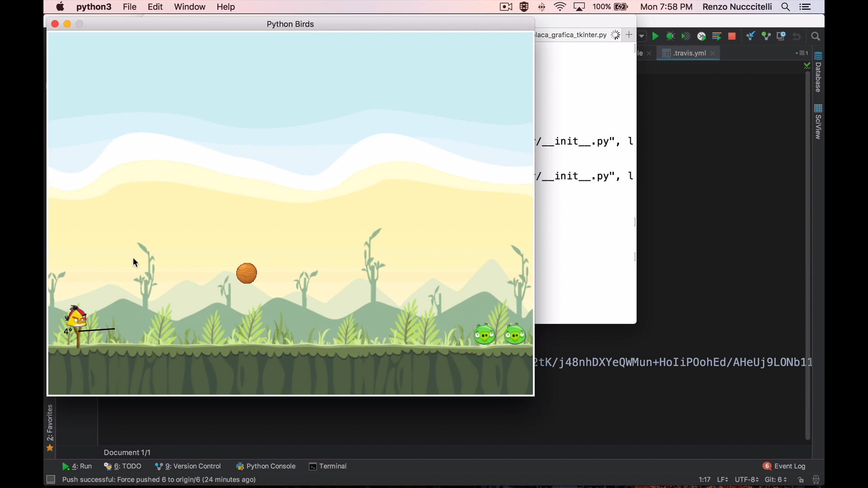This screenshot has height=488, width=868.
Task: Expand the run configuration dropdown arrow
Action: [642, 36]
